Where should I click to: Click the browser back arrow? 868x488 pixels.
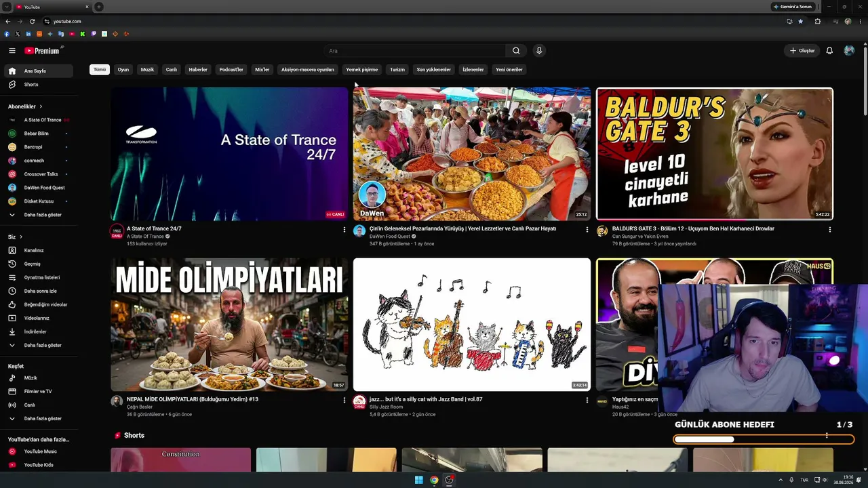coord(7,21)
